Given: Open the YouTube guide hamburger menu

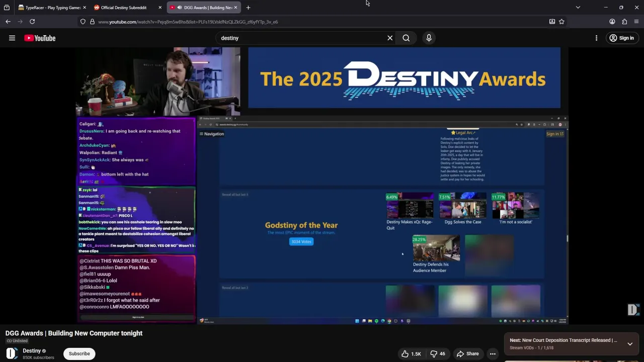Looking at the screenshot, I should pyautogui.click(x=12, y=38).
